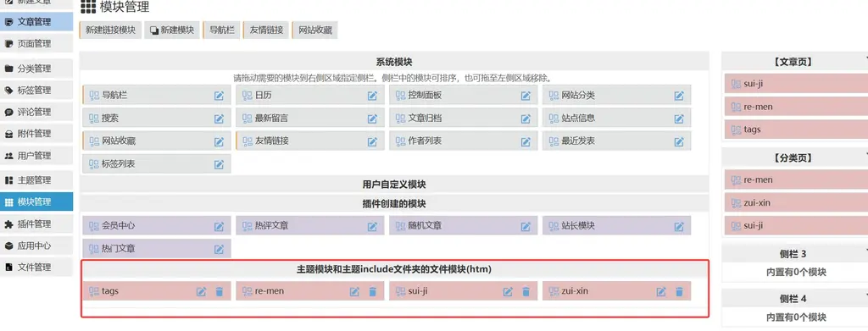This screenshot has width=868, height=331.
Task: Edit the 搜索 module
Action: pos(220,119)
